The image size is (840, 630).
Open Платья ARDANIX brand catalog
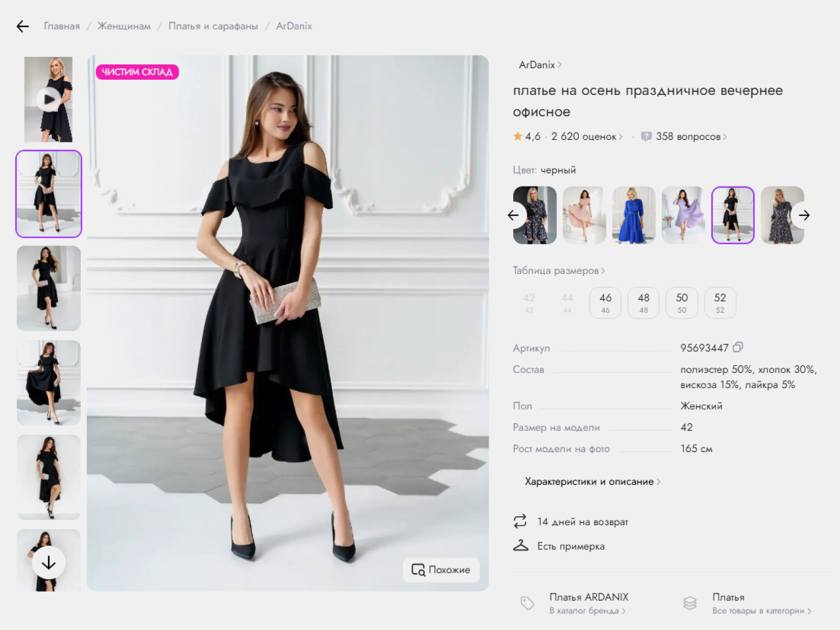point(588,603)
